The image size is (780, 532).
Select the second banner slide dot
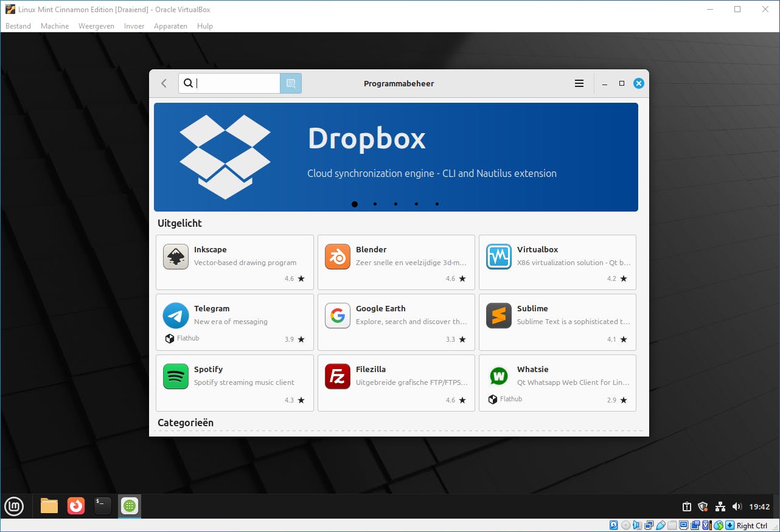375,204
